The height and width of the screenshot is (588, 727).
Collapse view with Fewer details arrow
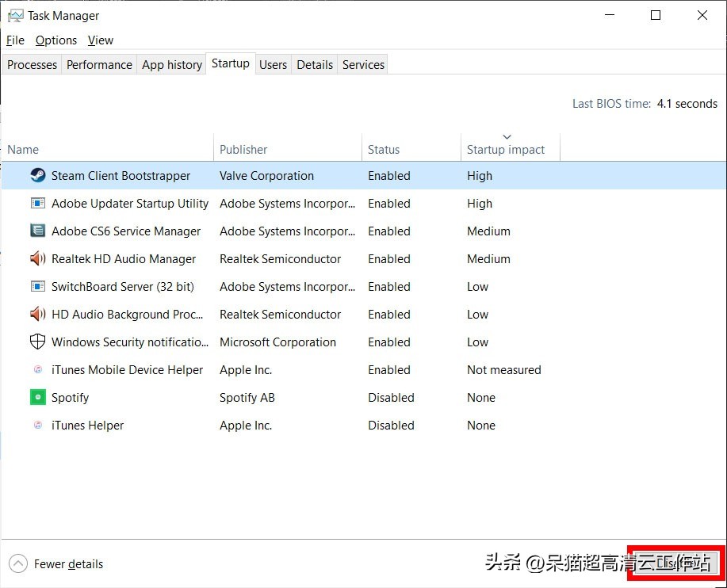(18, 564)
